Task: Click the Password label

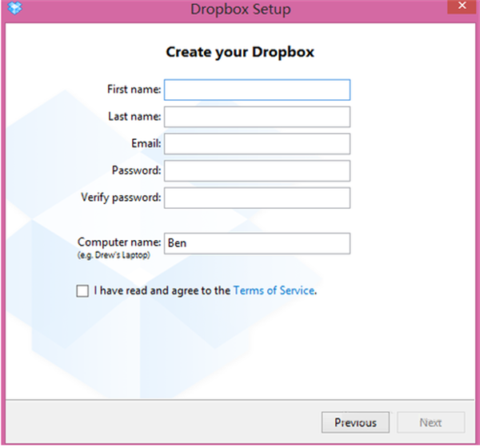Action: tap(136, 170)
